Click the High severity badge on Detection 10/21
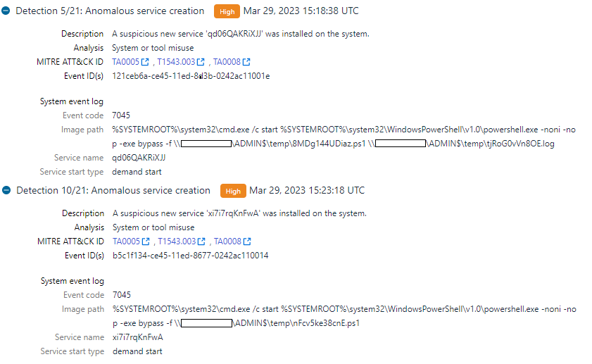592x364 pixels. pyautogui.click(x=233, y=191)
